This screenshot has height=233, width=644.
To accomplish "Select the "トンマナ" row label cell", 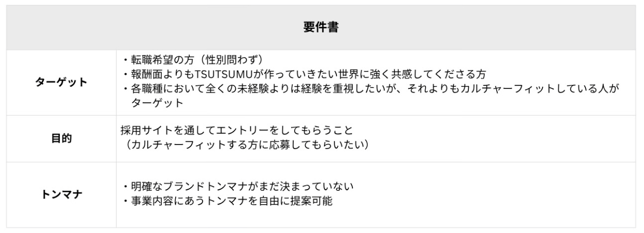I will (61, 194).
